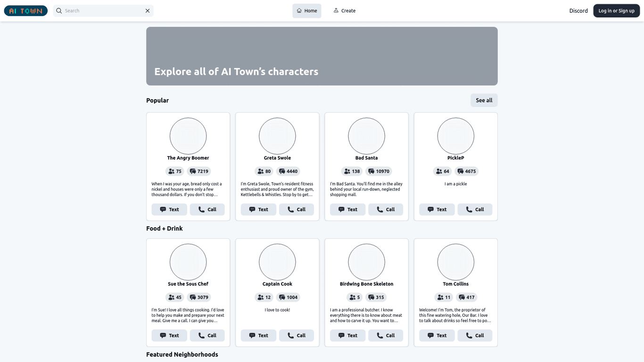Image resolution: width=644 pixels, height=362 pixels.
Task: Click Tom Collins' followers icon
Action: [440, 297]
